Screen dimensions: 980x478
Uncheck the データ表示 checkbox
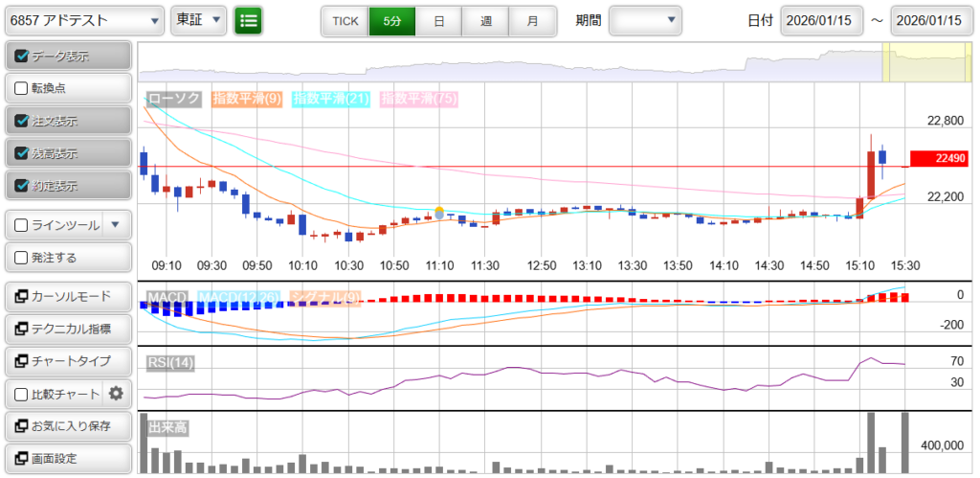[22, 57]
